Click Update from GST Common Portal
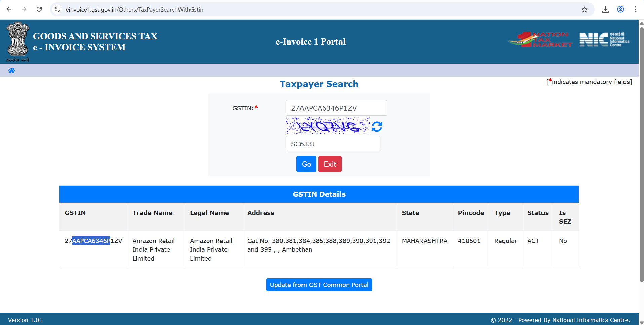Screen dimensions: 644x325 pyautogui.click(x=319, y=285)
